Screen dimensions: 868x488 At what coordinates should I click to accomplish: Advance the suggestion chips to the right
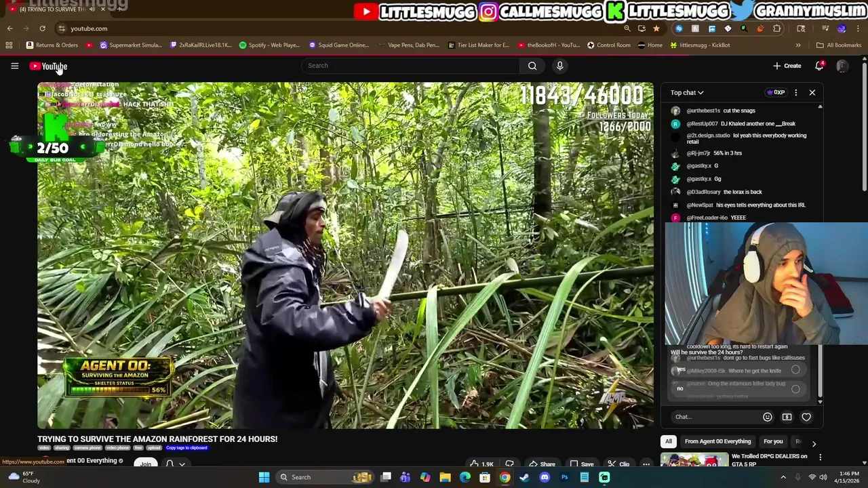pos(814,443)
